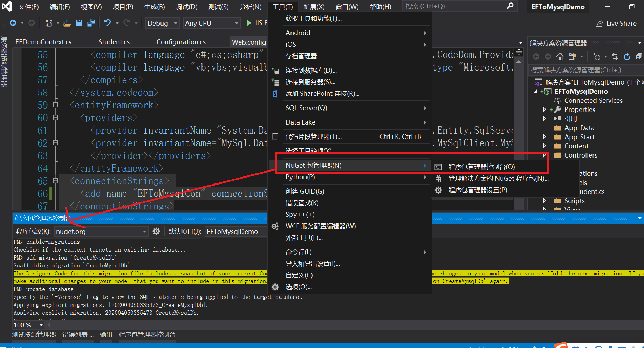Click the green start debugging play icon
Image resolution: width=644 pixels, height=348 pixels.
pyautogui.click(x=249, y=23)
